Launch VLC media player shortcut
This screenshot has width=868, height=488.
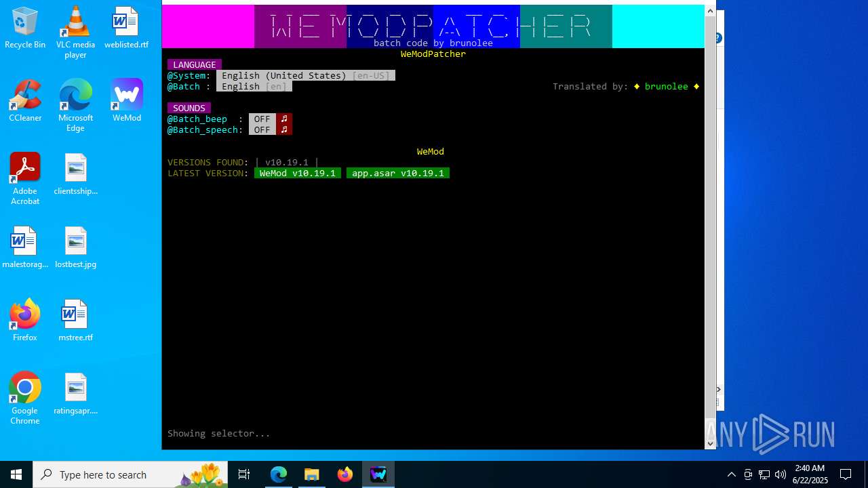(x=75, y=33)
